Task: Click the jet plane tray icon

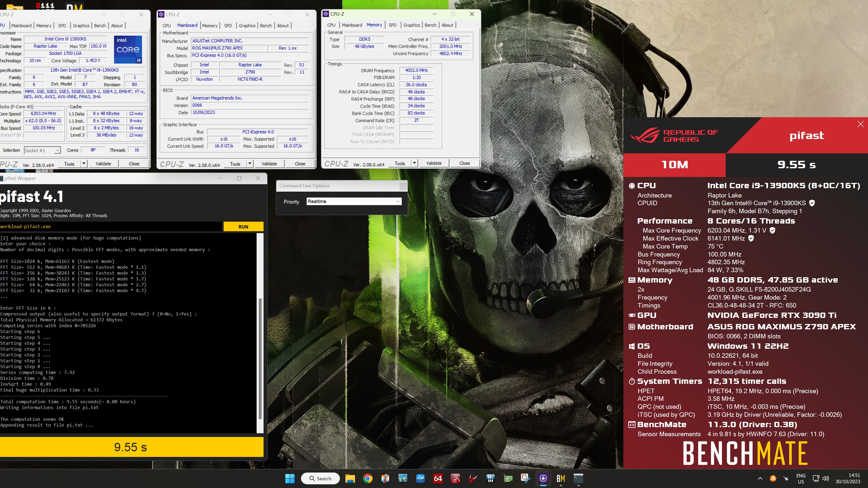Action: point(786,478)
